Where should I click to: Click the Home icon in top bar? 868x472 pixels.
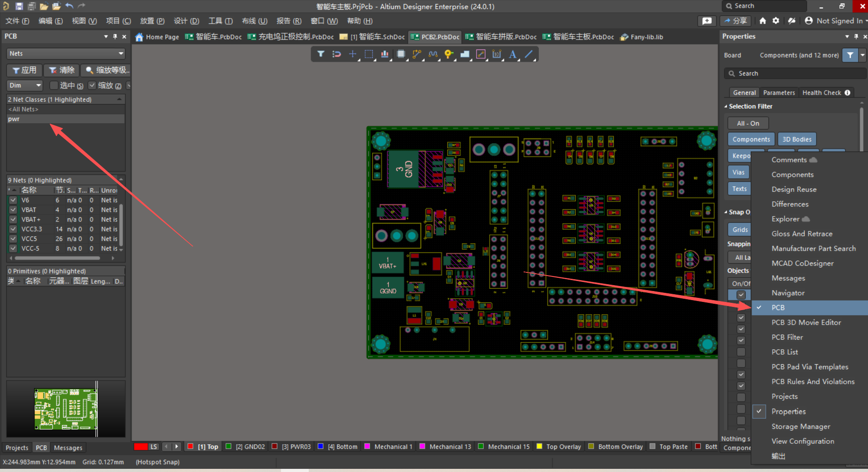pyautogui.click(x=763, y=21)
